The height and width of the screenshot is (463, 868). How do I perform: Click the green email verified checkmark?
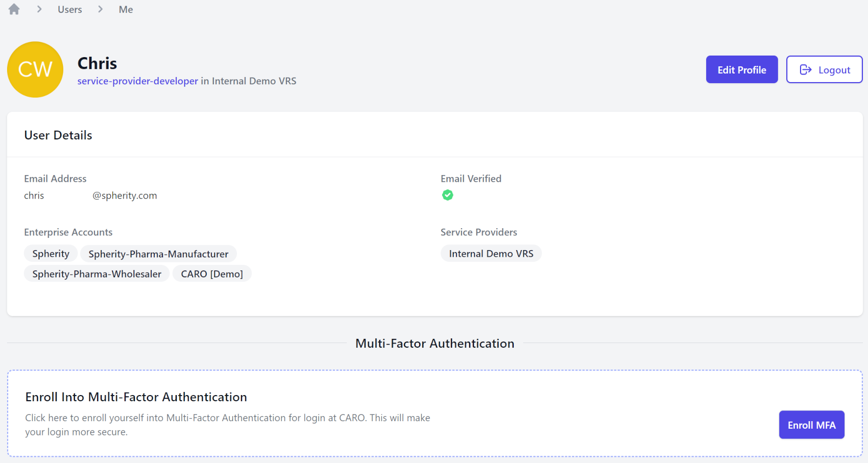(448, 195)
